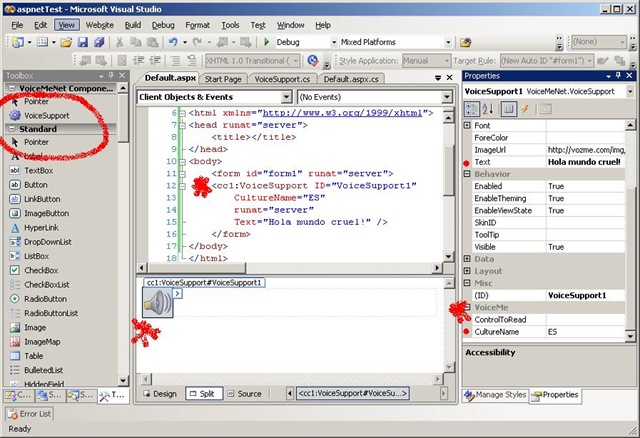Switch to the Start Page tab
The height and width of the screenshot is (438, 640).
click(223, 79)
